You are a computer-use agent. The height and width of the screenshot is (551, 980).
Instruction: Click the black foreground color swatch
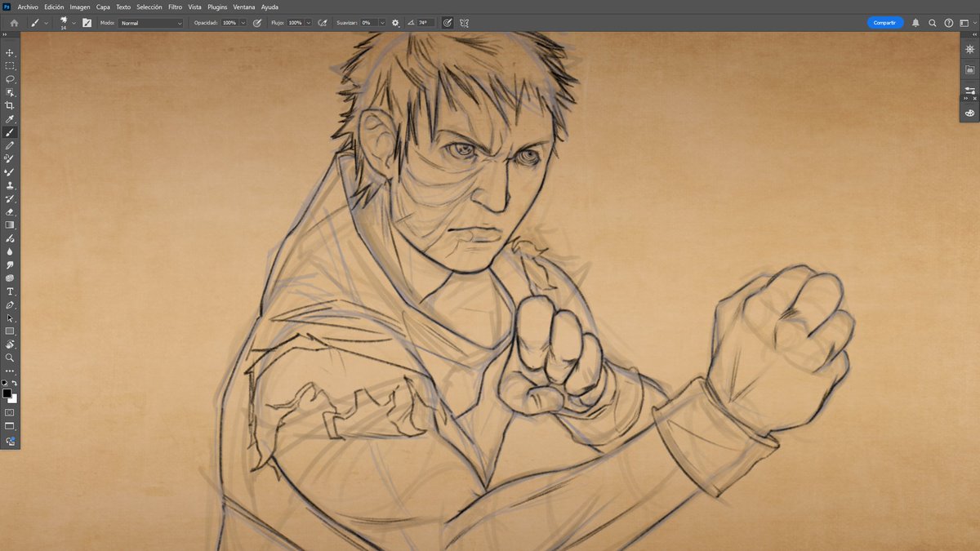pos(7,393)
